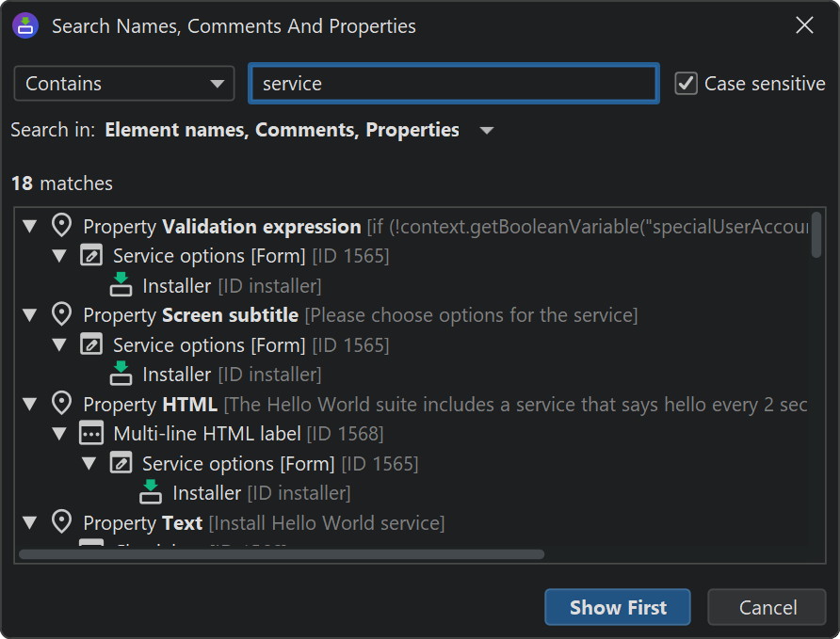
Task: Click the location pin icon beside Validation expression
Action: (61, 226)
